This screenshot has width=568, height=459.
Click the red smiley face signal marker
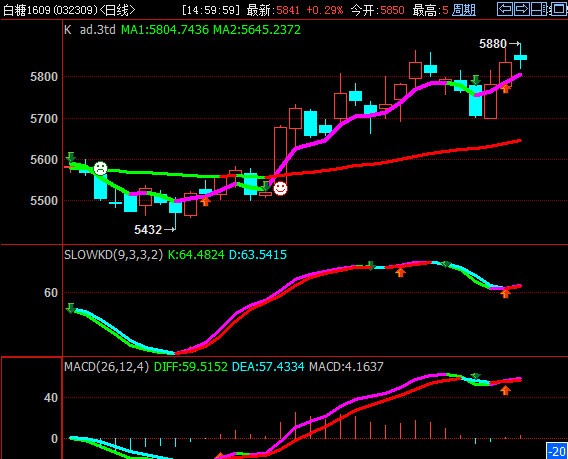[x=280, y=188]
